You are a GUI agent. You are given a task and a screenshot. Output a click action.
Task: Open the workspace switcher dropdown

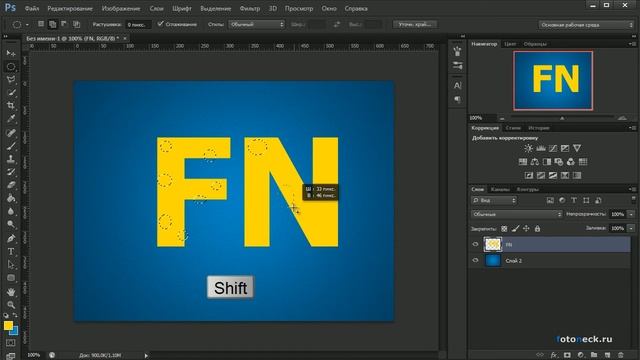point(586,25)
